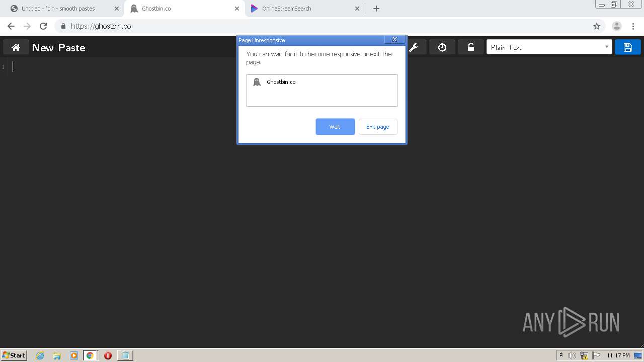The image size is (644, 362).
Task: Go back in browser history
Action: click(11, 26)
